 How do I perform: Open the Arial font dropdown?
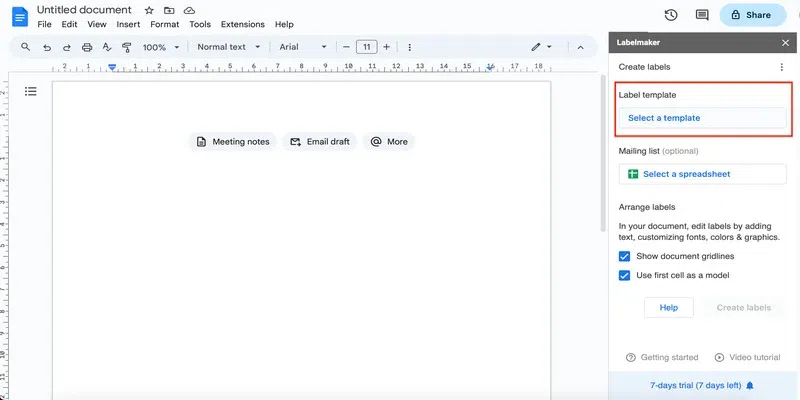click(x=303, y=47)
